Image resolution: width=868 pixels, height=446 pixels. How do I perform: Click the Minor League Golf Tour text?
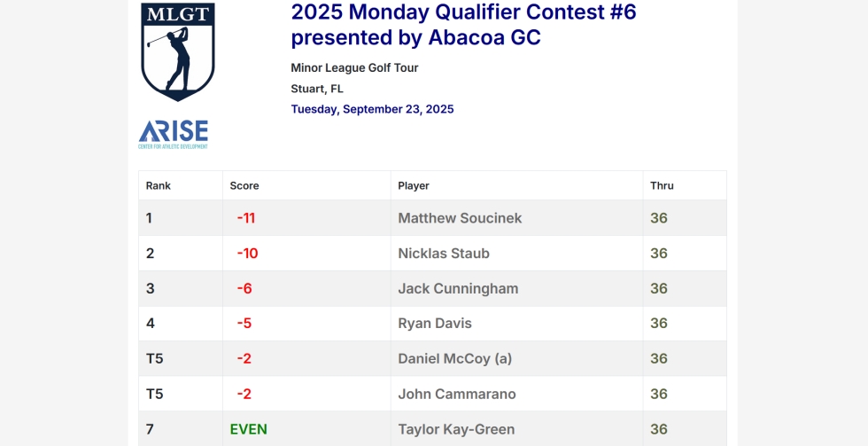tap(354, 68)
